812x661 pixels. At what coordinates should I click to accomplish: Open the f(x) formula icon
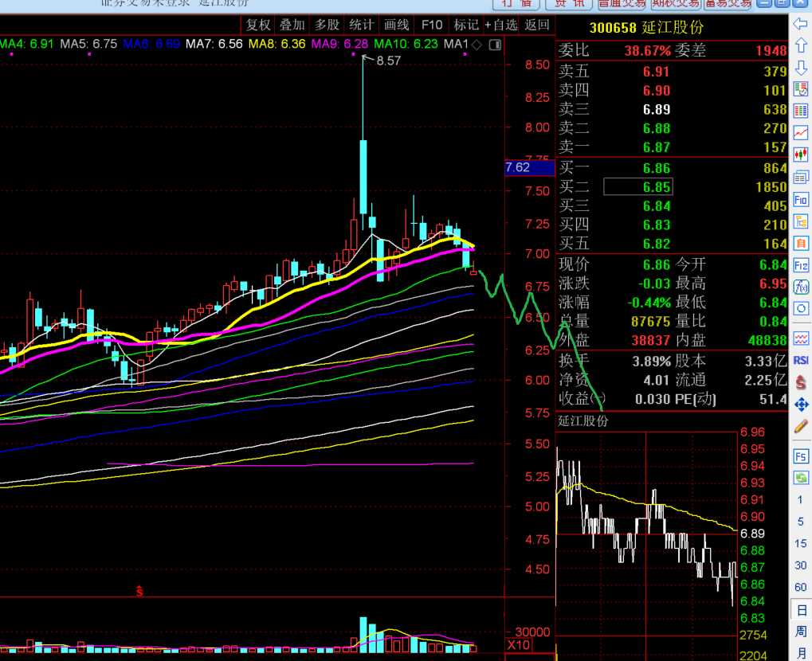click(x=801, y=287)
